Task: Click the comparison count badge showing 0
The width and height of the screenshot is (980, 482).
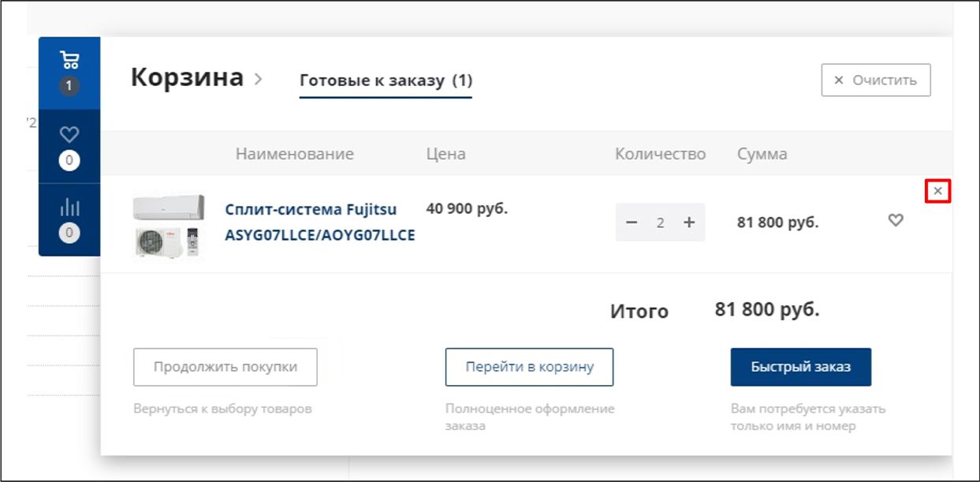Action: tap(69, 233)
